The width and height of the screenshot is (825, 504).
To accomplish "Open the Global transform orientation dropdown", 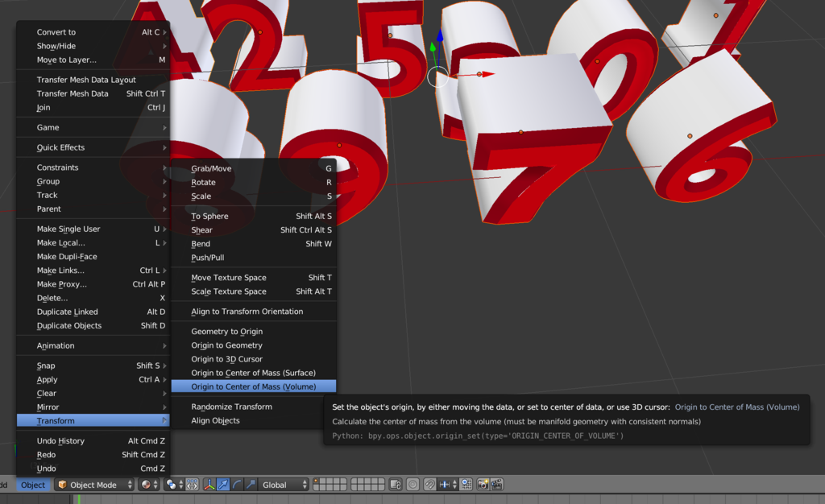I will click(x=284, y=485).
